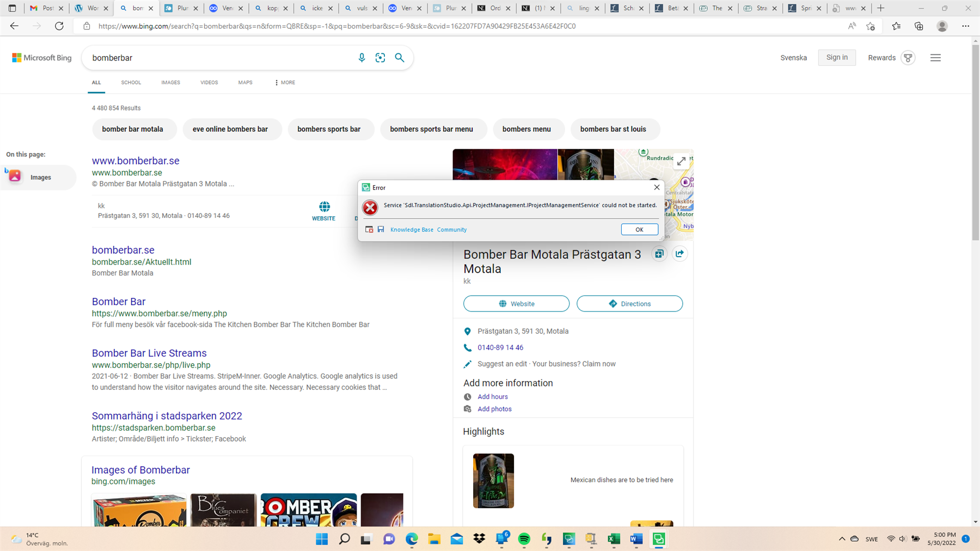Open browser Collections icon
Viewport: 980px width, 551px height.
coord(919,26)
